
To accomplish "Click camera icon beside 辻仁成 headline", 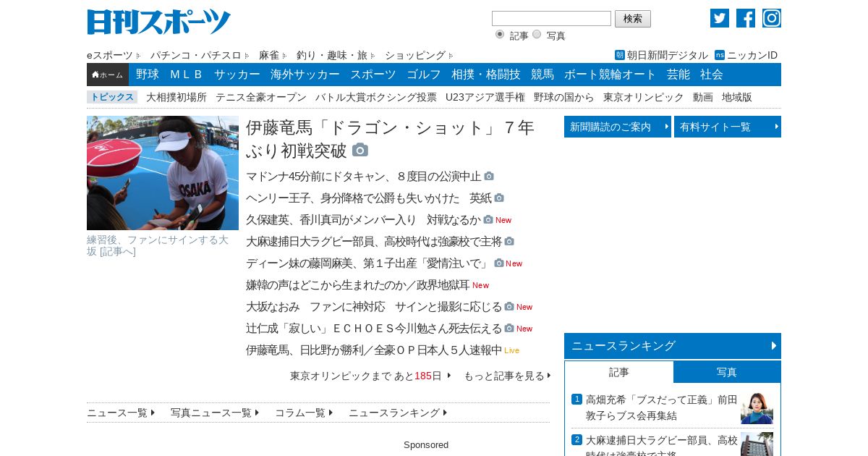I will (509, 328).
